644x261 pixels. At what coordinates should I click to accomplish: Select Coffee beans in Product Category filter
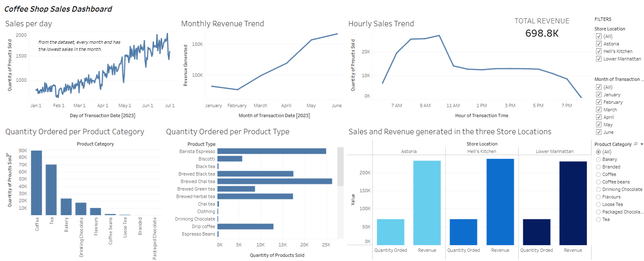pyautogui.click(x=599, y=181)
